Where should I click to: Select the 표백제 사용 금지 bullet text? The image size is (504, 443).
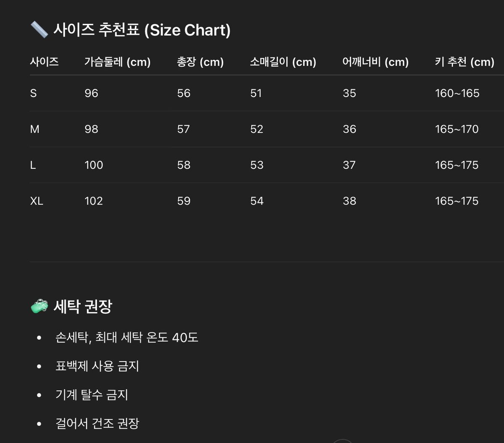(97, 366)
